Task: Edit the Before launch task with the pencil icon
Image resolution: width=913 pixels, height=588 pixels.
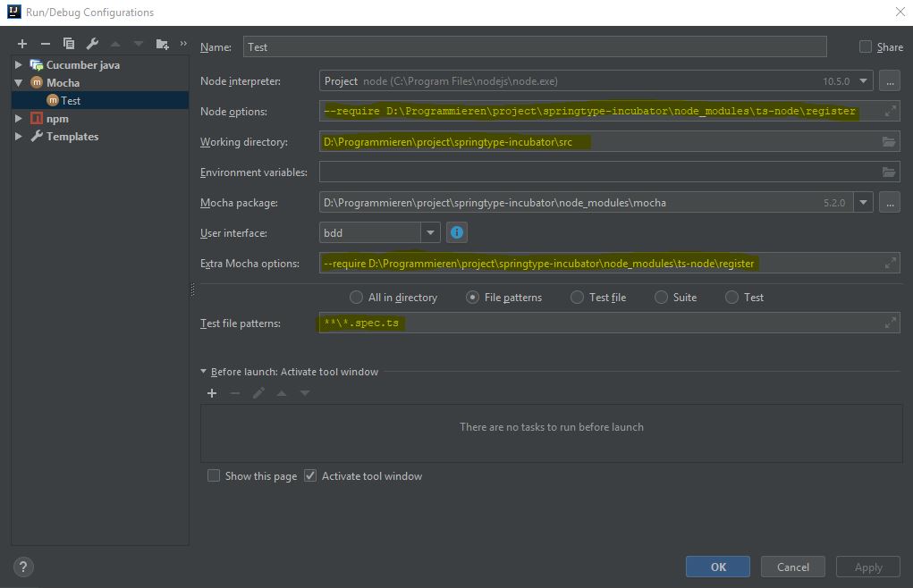Action: [x=258, y=394]
